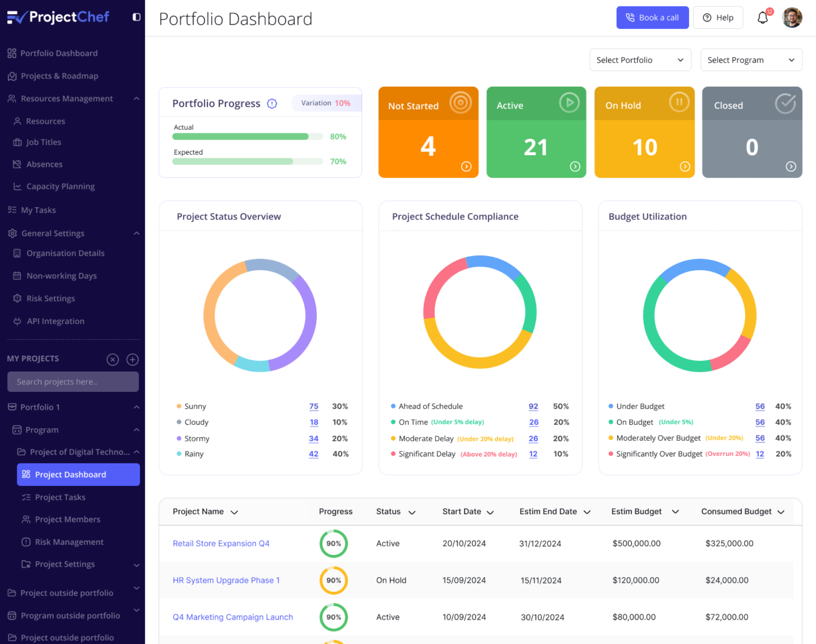This screenshot has width=816, height=644.
Task: Click Significant Delay count 12
Action: (x=533, y=454)
